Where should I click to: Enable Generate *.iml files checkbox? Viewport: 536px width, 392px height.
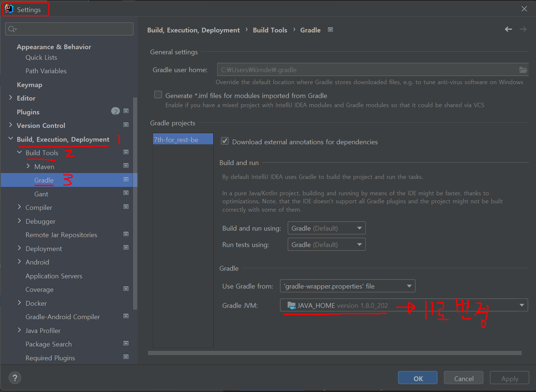point(158,95)
